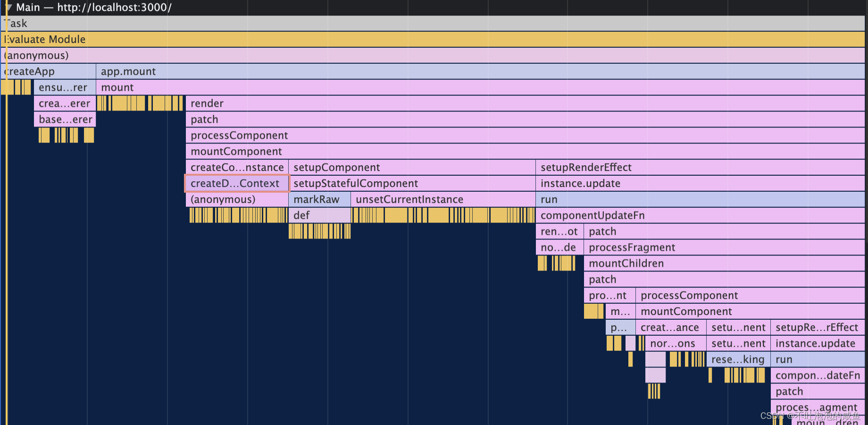Click the patch bar beside ren…ot
The image size is (868, 425).
(725, 232)
